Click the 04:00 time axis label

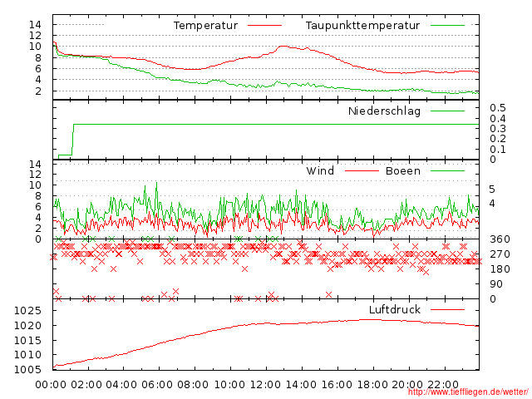point(121,385)
